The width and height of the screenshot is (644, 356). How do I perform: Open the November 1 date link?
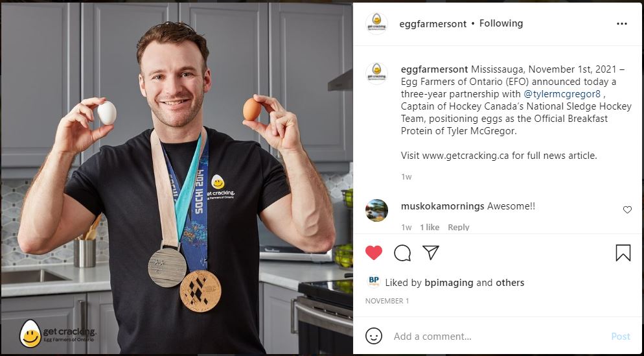click(x=387, y=301)
